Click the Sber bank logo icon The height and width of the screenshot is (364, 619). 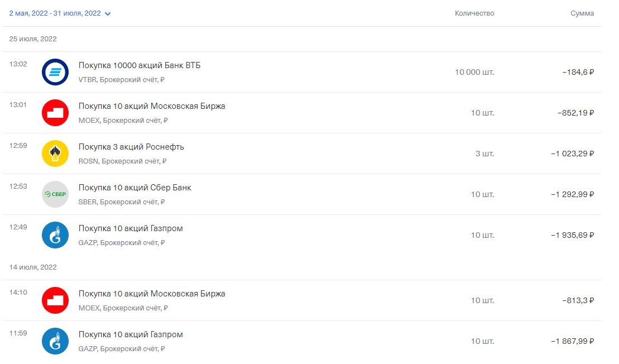click(55, 194)
